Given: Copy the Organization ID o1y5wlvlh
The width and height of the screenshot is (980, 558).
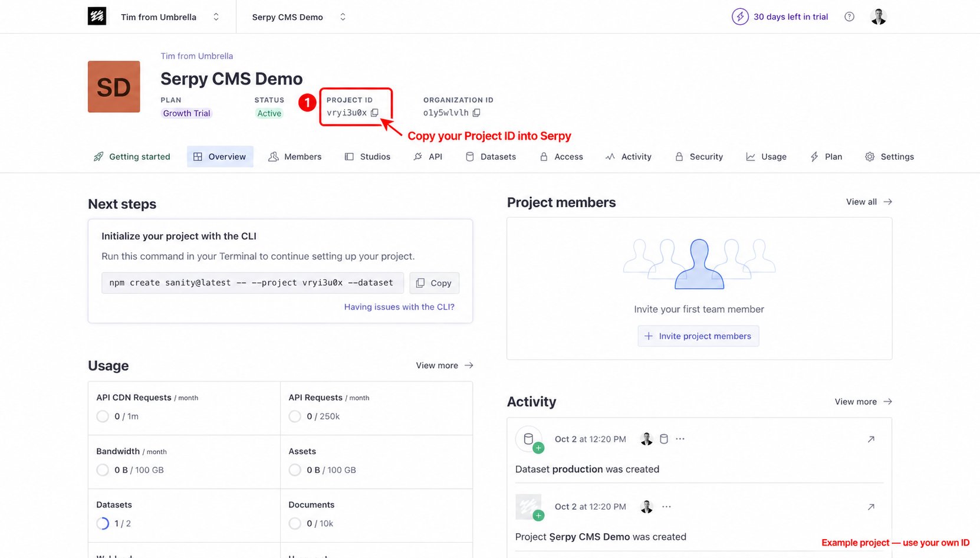Looking at the screenshot, I should pos(476,113).
